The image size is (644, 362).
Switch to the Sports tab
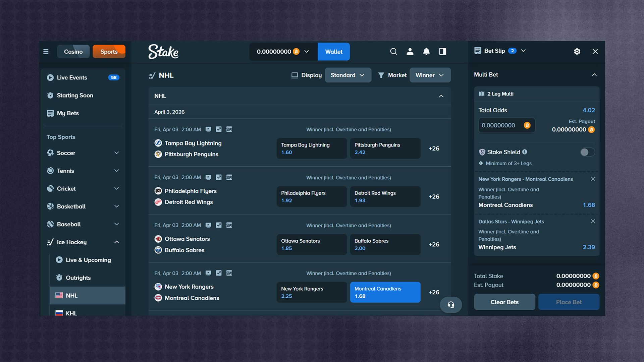(109, 52)
